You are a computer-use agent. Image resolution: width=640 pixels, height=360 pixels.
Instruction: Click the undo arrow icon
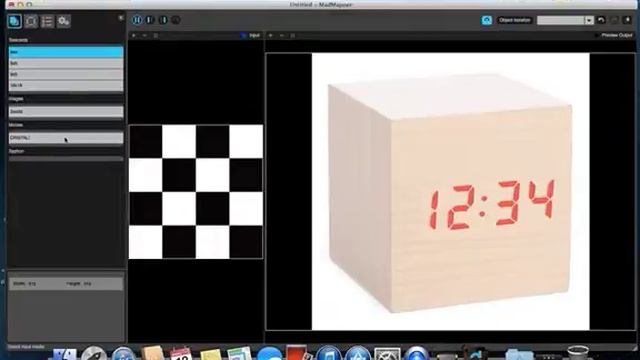coord(601,20)
